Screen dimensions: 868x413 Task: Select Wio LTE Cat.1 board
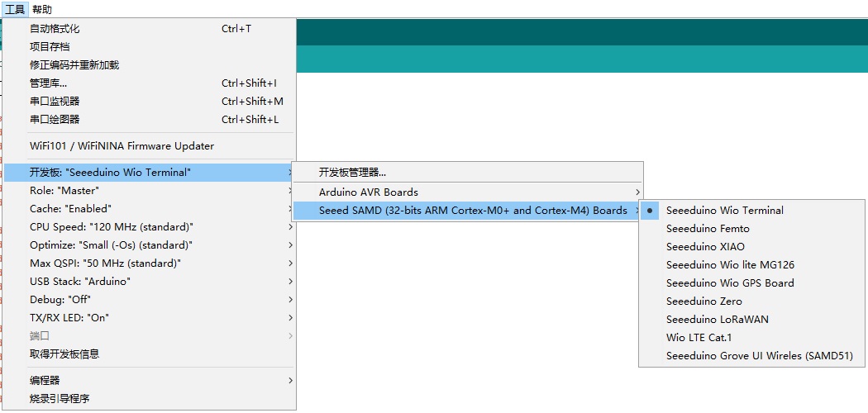click(x=751, y=337)
